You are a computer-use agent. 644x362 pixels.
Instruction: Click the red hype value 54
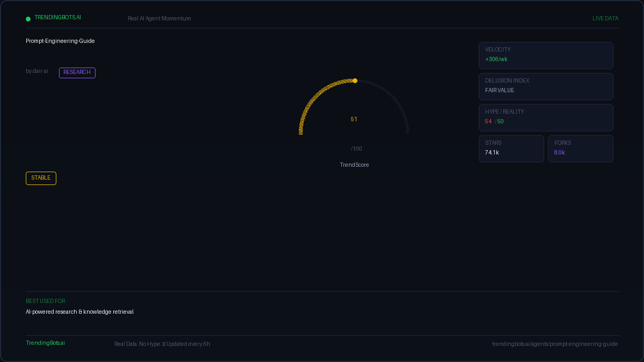488,121
